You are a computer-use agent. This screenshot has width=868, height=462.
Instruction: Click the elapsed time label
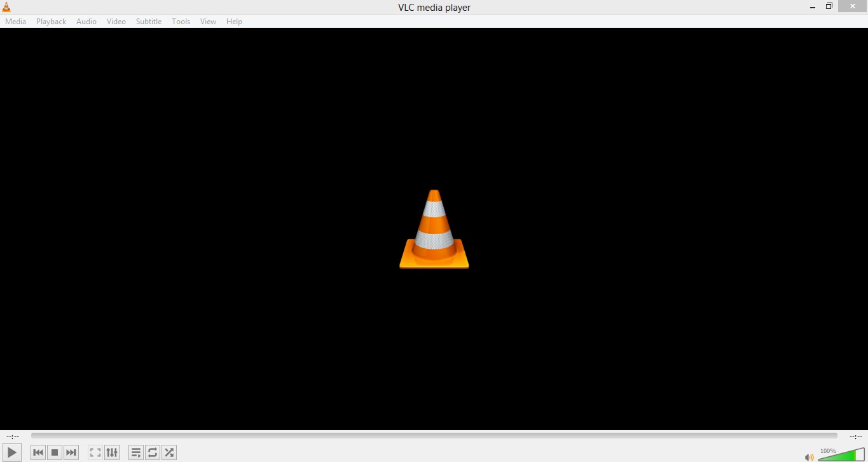[13, 437]
